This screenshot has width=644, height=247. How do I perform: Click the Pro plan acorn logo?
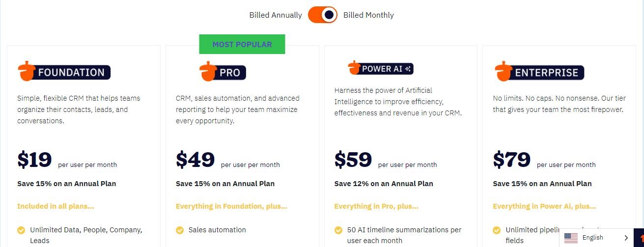[x=207, y=72]
